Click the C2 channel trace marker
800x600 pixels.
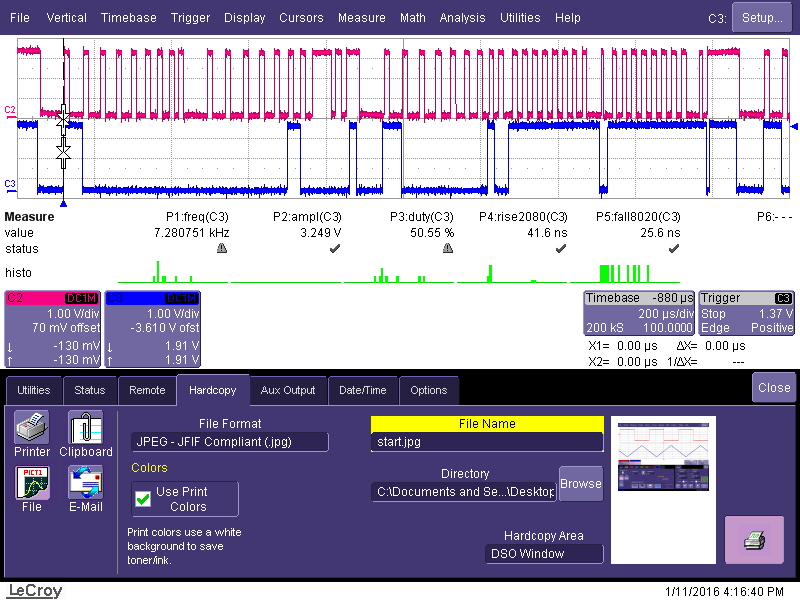pos(10,110)
